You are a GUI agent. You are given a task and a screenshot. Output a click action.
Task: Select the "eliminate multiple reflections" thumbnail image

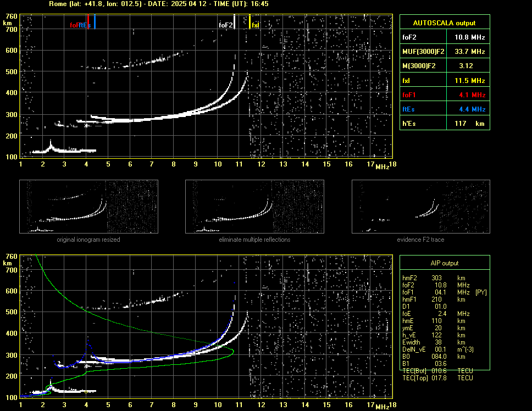point(254,207)
